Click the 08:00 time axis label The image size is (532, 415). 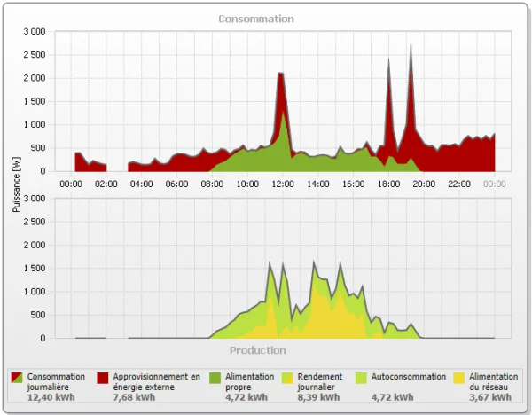[212, 184]
